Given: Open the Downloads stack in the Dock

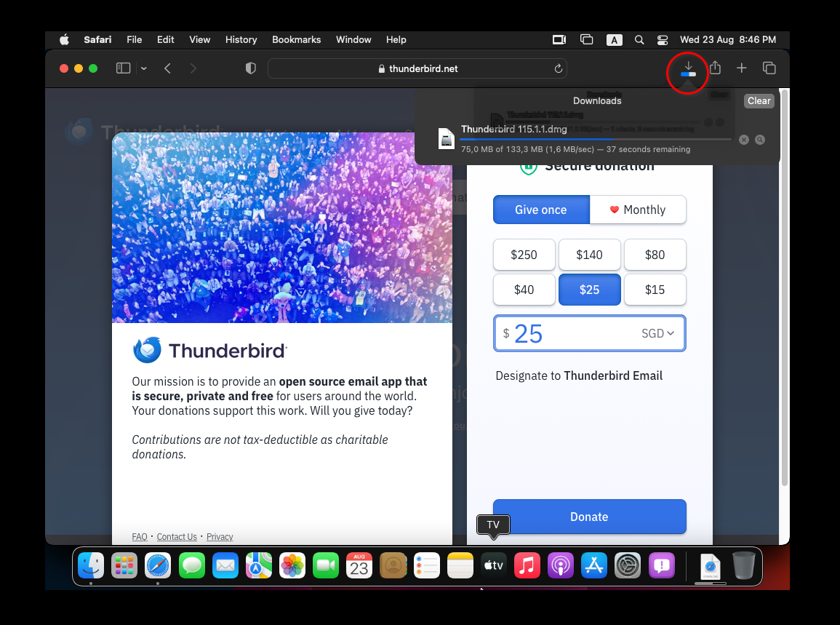Looking at the screenshot, I should 711,567.
